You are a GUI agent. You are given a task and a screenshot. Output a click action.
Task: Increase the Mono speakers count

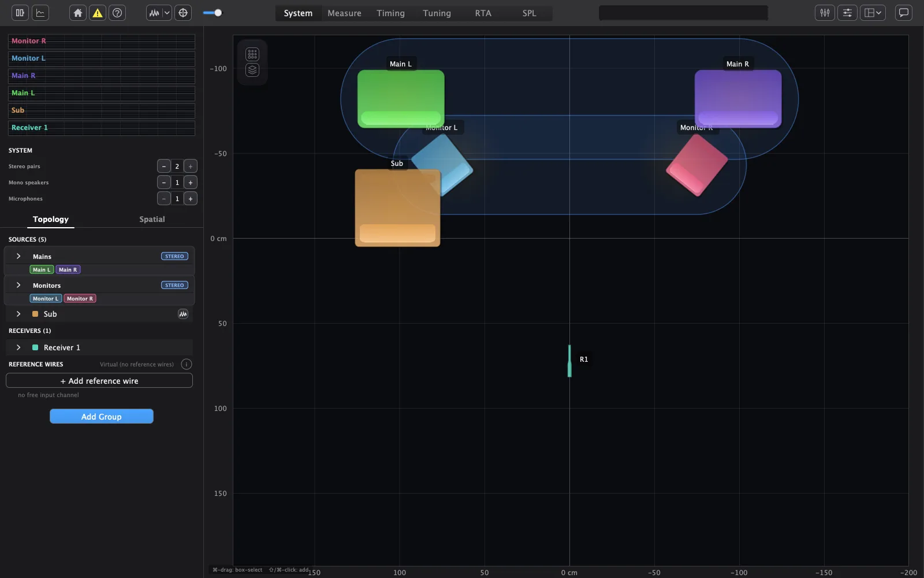[x=191, y=183]
